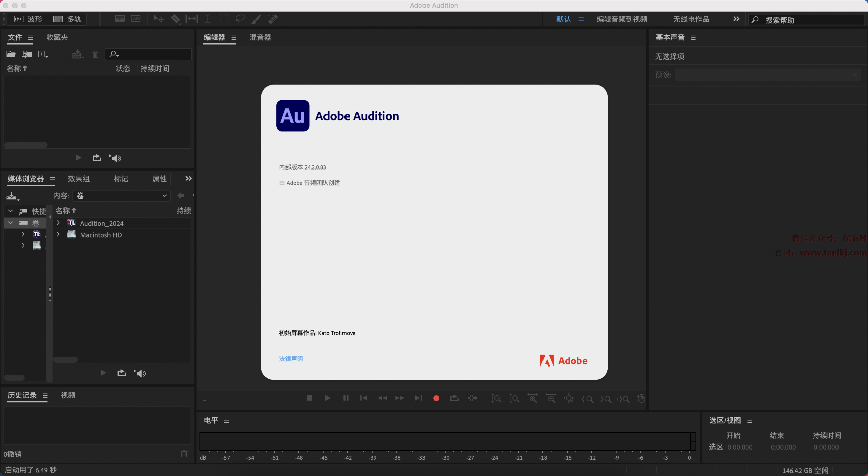Click the insert into multitrack icon in 文件 panel
868x476 pixels.
[x=78, y=54]
